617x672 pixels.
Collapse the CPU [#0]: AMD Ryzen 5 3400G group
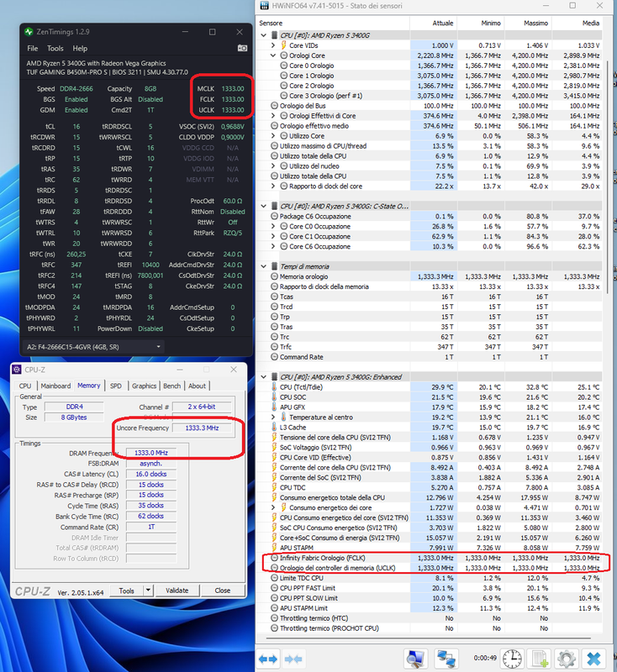[x=264, y=35]
